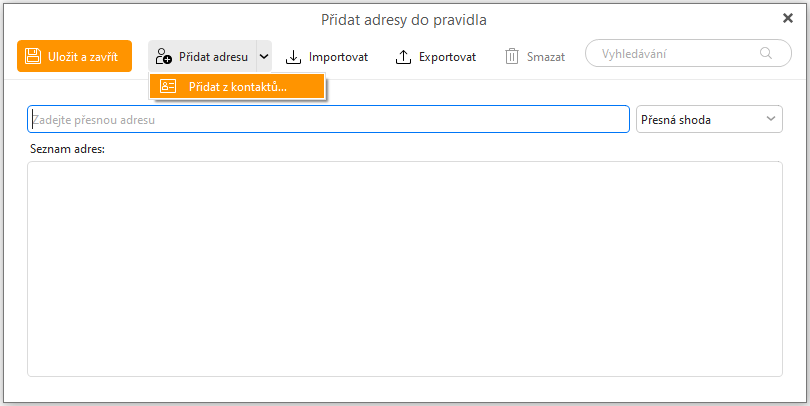Image resolution: width=810 pixels, height=406 pixels.
Task: Expand the arrow next to 'Přidat adresu'
Action: tap(264, 57)
